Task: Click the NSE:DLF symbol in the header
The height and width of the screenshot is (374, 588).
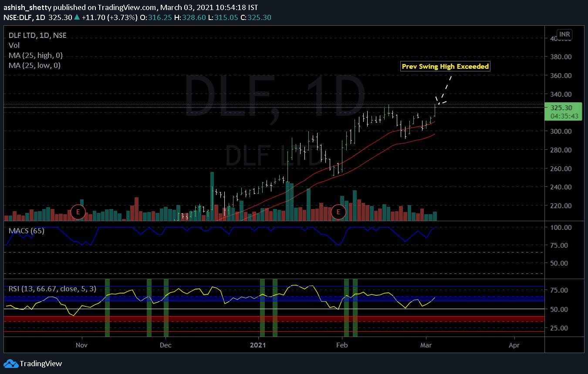Action: click(19, 17)
